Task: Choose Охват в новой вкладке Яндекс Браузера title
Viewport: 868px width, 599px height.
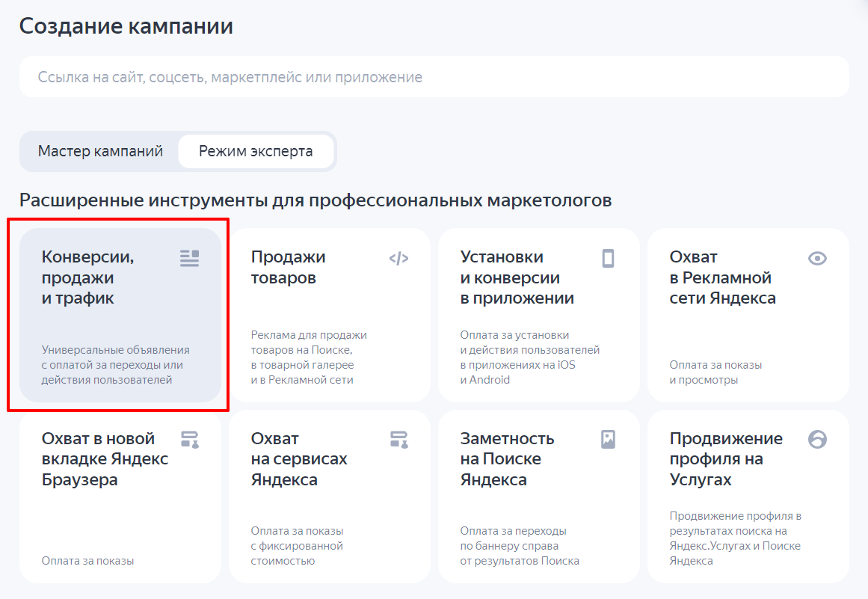Action: pos(105,459)
